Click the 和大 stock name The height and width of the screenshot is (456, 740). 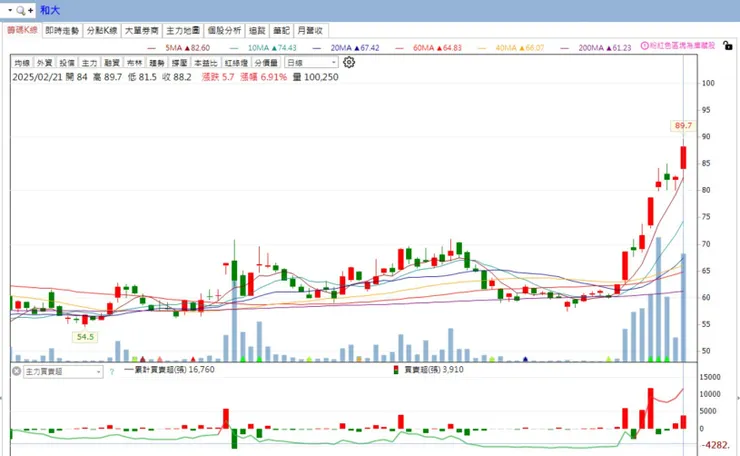coord(50,10)
